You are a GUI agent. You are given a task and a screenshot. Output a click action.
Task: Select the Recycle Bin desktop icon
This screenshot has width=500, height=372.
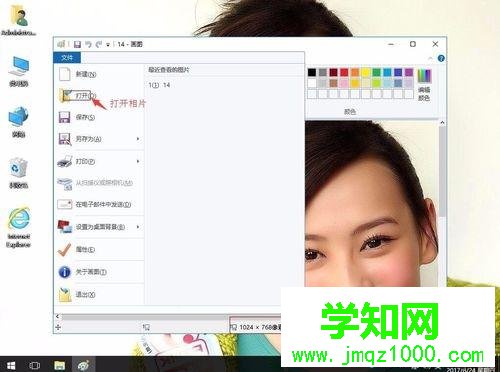19,173
